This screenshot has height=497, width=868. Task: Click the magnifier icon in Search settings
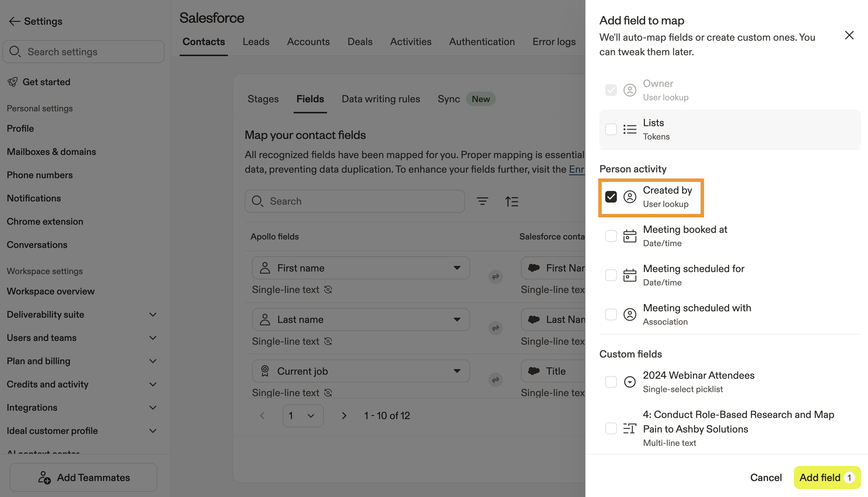click(15, 51)
